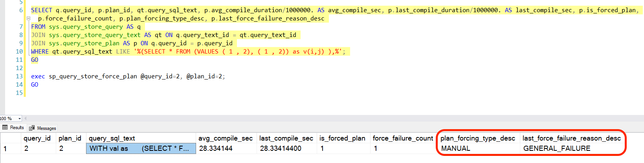Viewport: 644px width, 163px height.
Task: Select the plan_id column header
Action: tap(70, 138)
